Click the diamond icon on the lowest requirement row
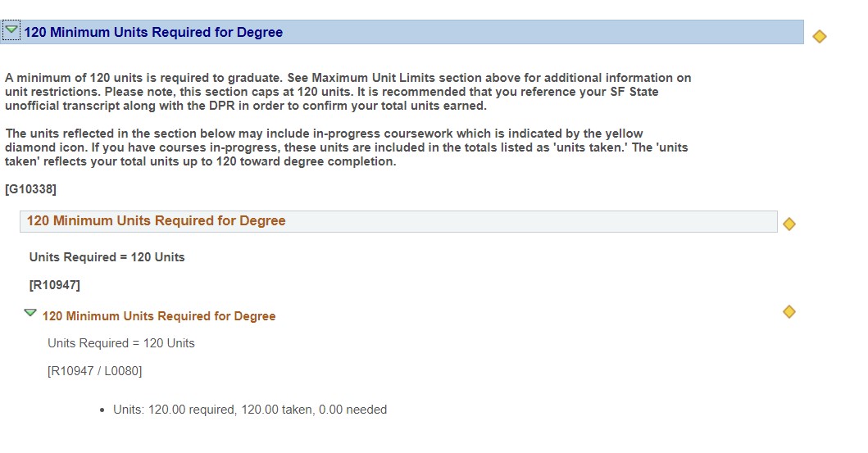This screenshot has height=453, width=868. coord(788,312)
